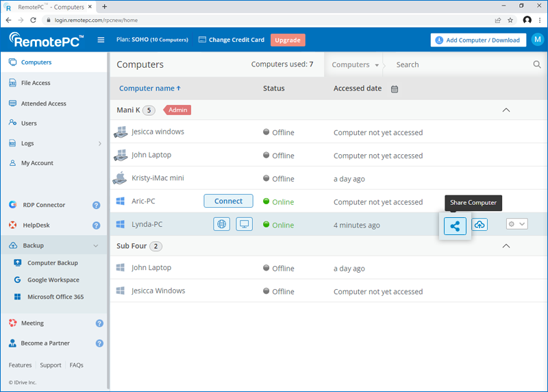
Task: Click the cloud backup icon for Lynda-PC
Action: (480, 225)
